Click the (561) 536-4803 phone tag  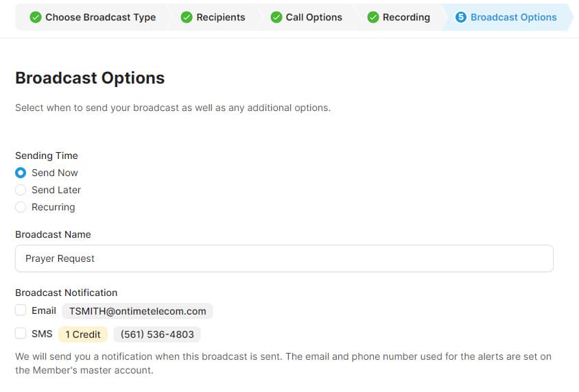tap(157, 334)
